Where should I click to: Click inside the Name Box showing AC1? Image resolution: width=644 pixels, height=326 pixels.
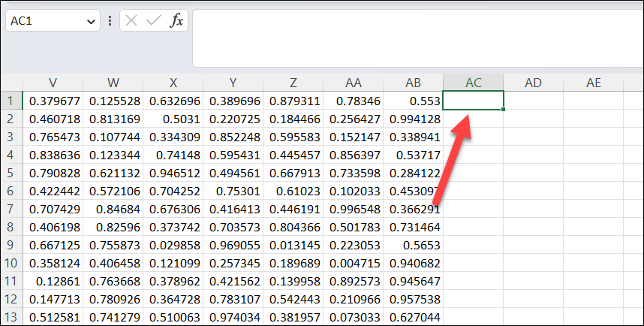point(45,21)
